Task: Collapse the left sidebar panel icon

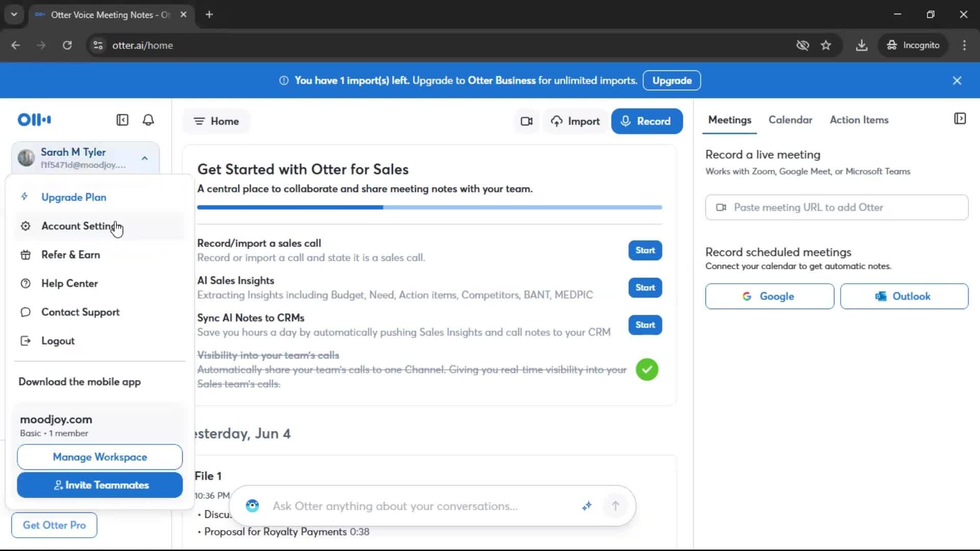Action: [x=122, y=120]
